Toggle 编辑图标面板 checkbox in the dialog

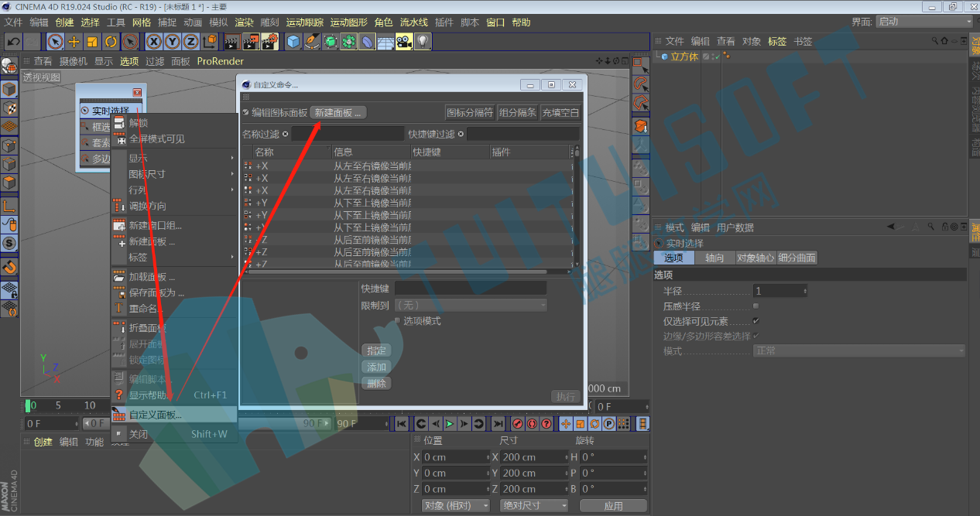pos(246,113)
